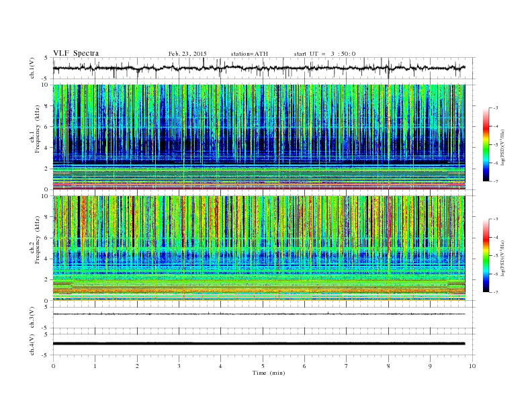532x411 pixels.
Task: Click the time-axis tick label "5"
Action: (263, 366)
